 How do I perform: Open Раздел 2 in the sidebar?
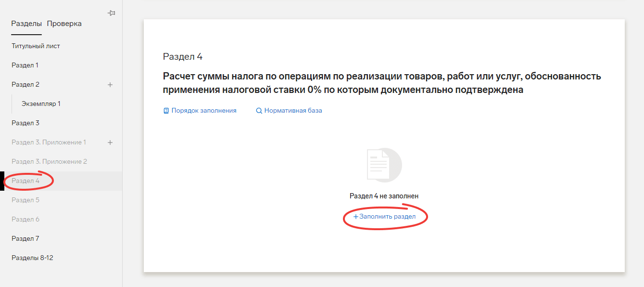pos(25,85)
